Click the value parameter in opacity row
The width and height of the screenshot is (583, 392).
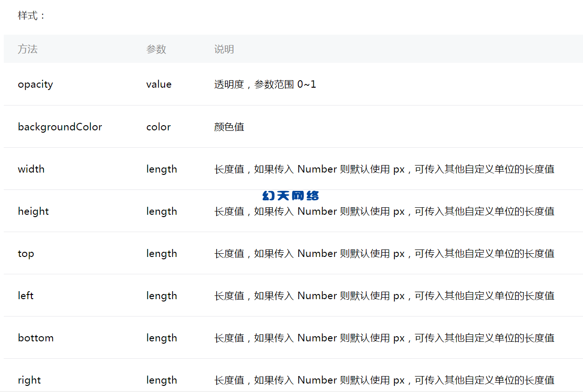click(159, 84)
